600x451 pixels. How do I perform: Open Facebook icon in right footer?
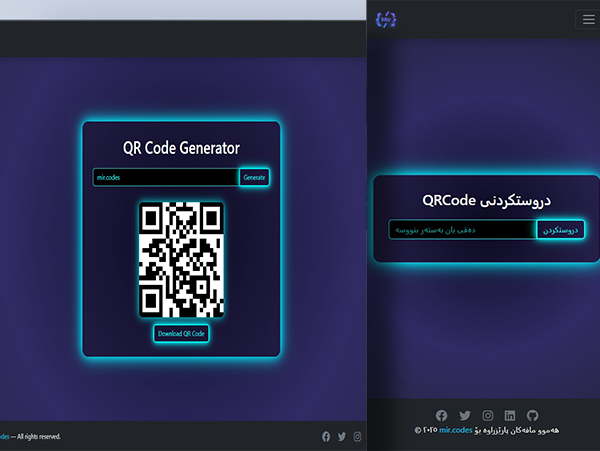point(442,415)
